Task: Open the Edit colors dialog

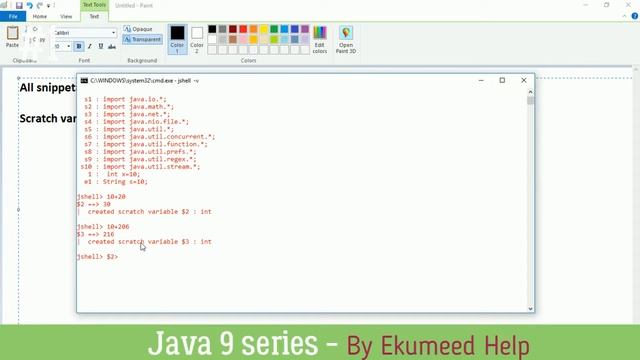Action: (x=320, y=39)
